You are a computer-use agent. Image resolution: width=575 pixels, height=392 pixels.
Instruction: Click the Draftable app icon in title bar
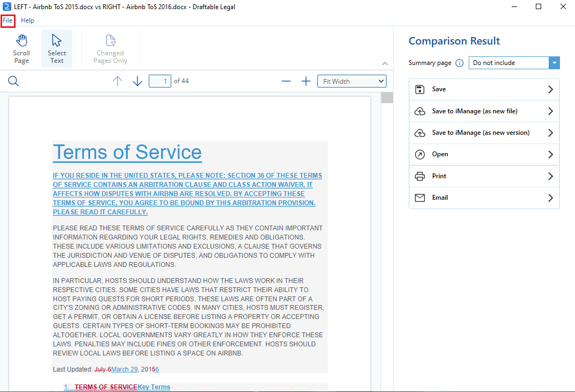point(6,6)
